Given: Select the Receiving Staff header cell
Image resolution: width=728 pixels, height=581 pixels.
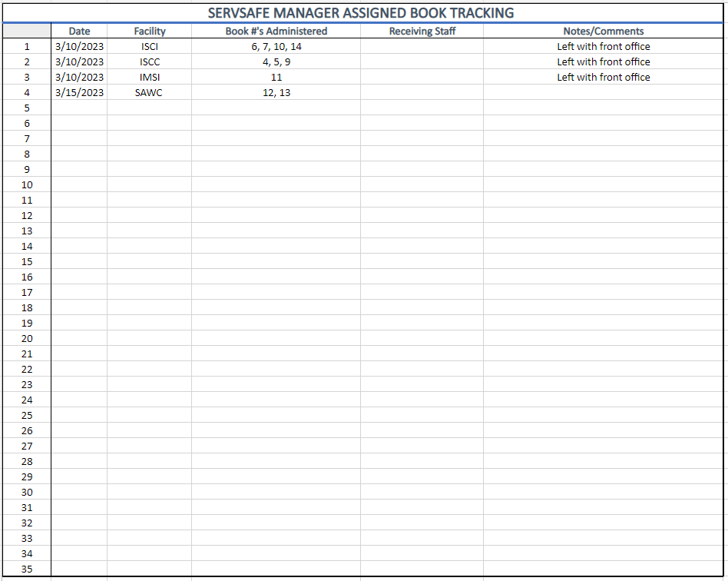Looking at the screenshot, I should coord(422,32).
